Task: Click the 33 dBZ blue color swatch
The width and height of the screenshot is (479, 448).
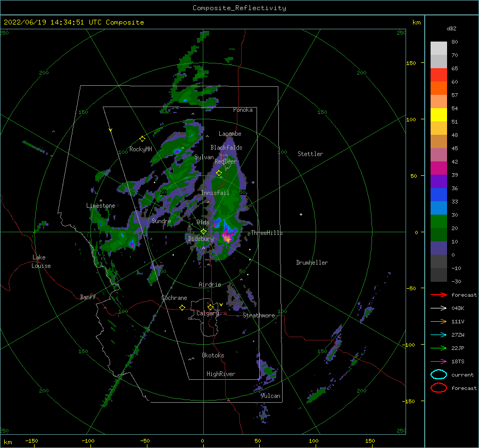Action: click(439, 208)
